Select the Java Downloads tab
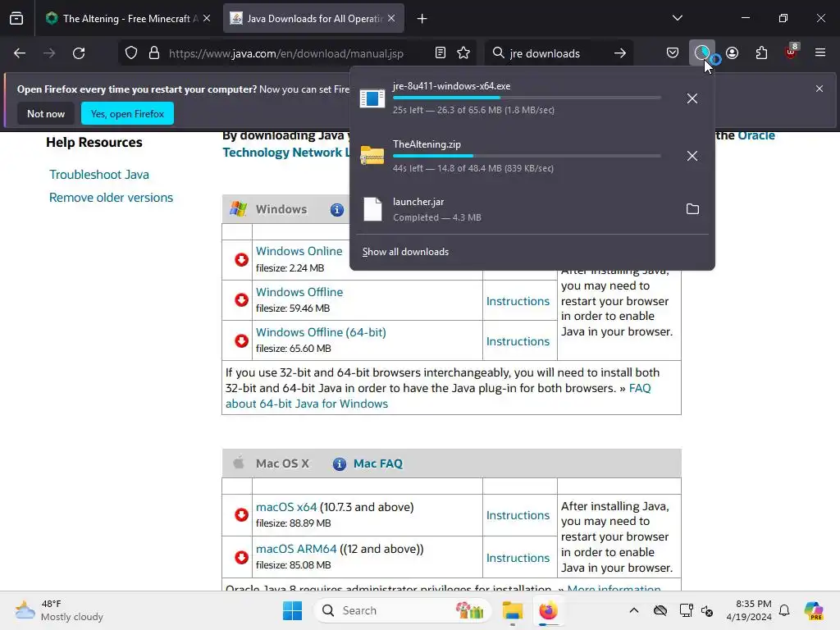Viewport: 840px width, 630px height. [313, 19]
